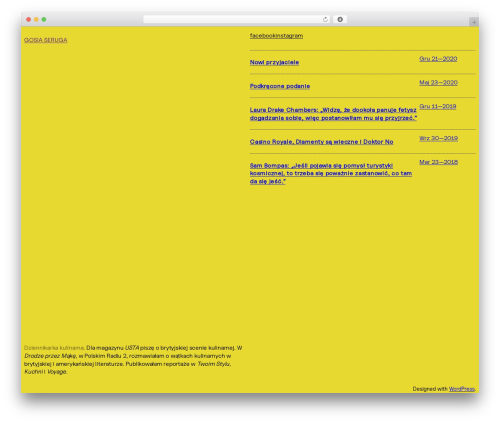Minimize the window with yellow button
This screenshot has width=500, height=423.
[36, 20]
